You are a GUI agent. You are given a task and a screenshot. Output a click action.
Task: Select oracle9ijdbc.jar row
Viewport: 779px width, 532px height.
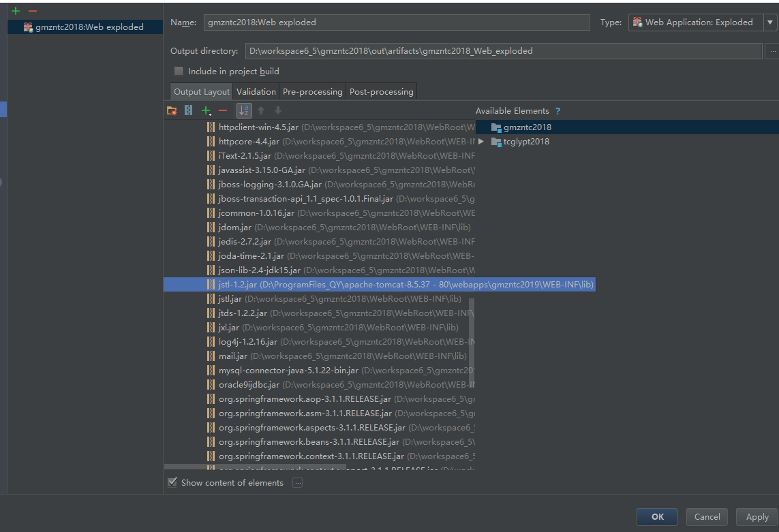pyautogui.click(x=320, y=384)
